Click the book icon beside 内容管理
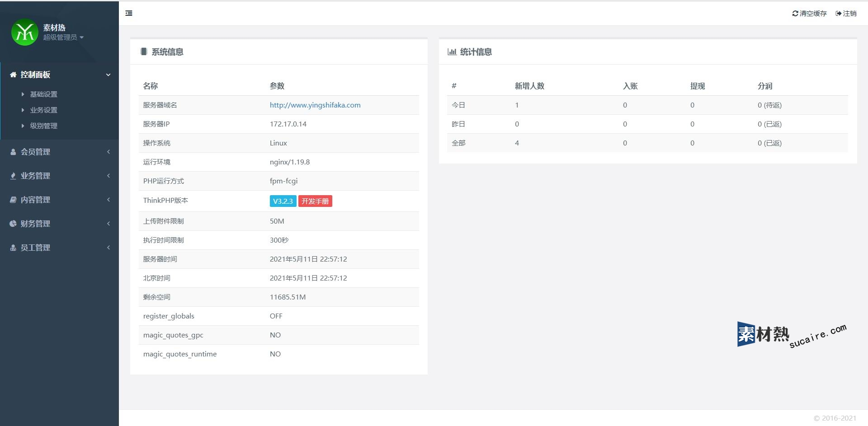Screen dimensions: 868x426 (13, 200)
